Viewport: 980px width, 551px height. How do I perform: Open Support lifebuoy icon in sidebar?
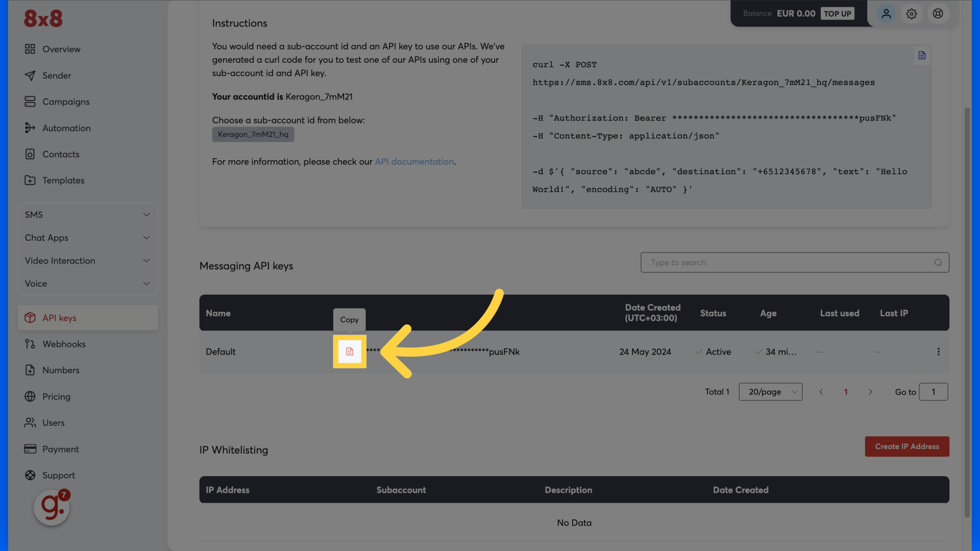[30, 475]
